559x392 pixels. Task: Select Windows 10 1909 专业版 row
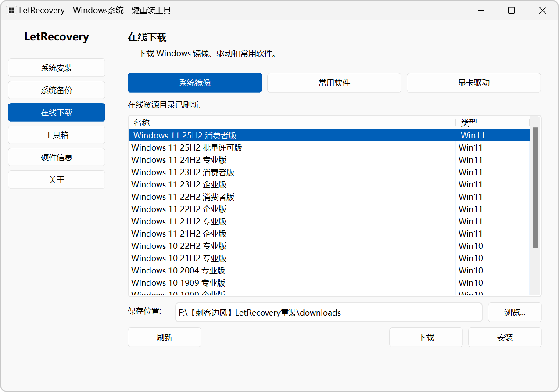(329, 283)
